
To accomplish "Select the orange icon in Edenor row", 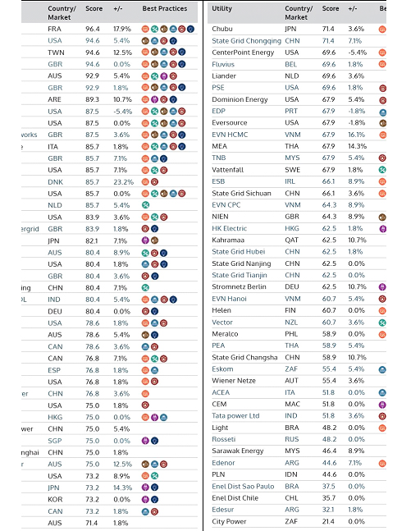I will pos(382,463).
